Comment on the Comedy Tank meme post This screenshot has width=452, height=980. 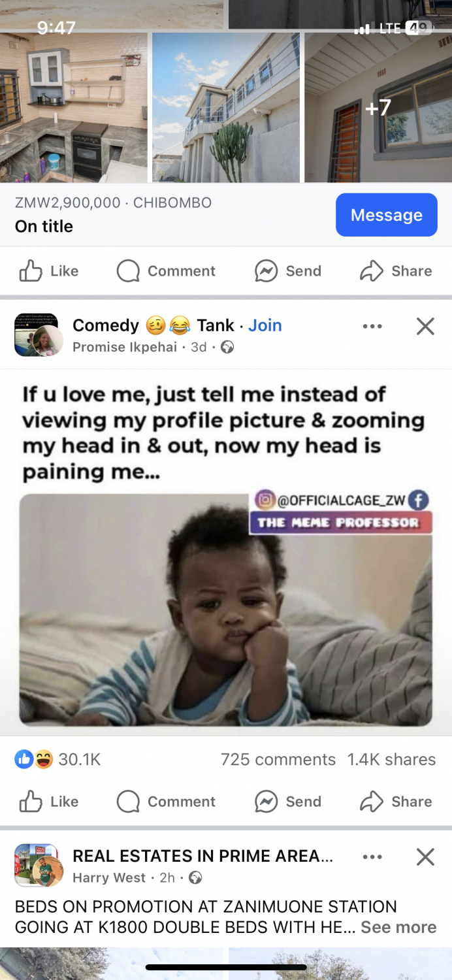click(166, 802)
